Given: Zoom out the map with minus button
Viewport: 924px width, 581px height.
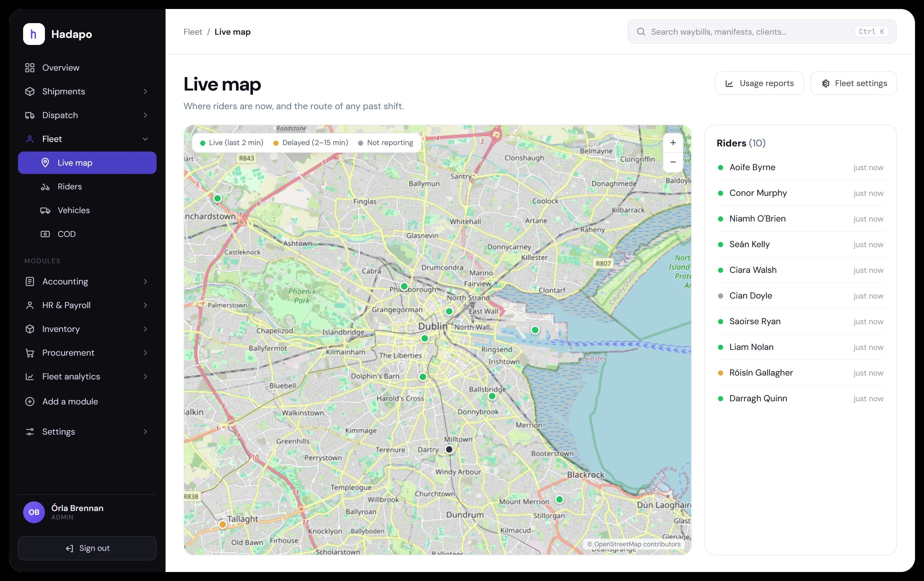Looking at the screenshot, I should click(673, 162).
